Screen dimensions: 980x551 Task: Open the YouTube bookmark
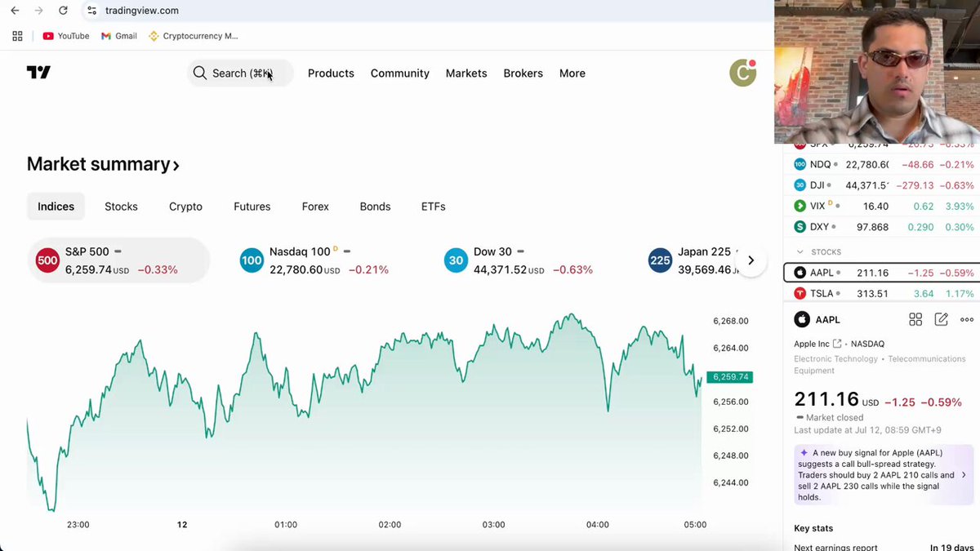66,36
